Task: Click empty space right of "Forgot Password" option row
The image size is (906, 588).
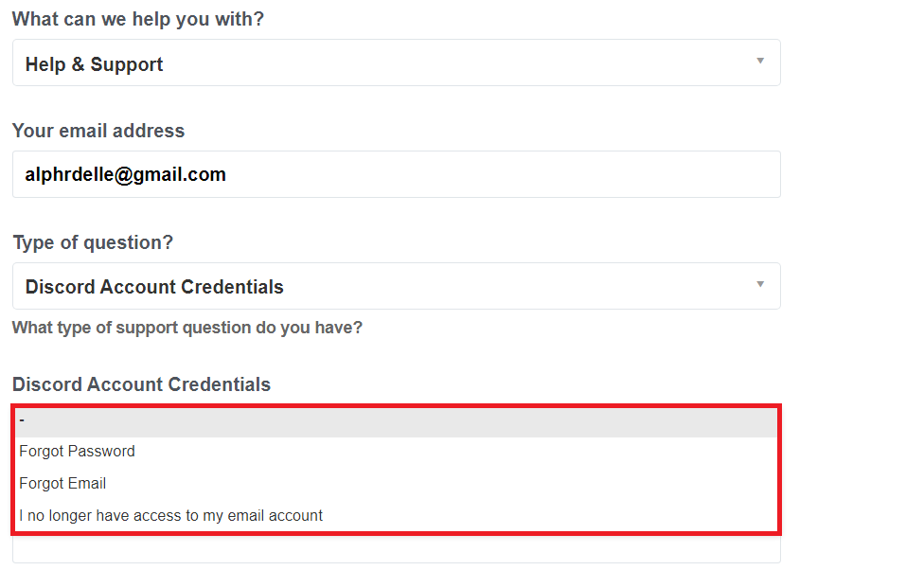Action: coord(456,452)
